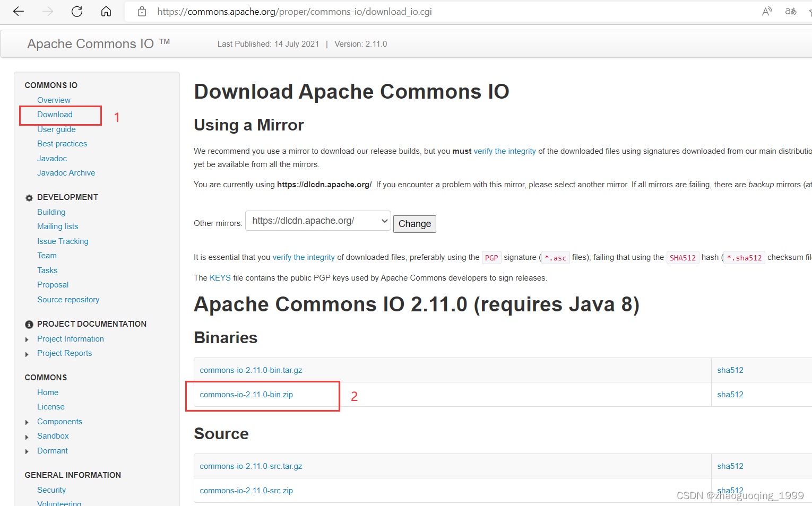Viewport: 812px width, 506px height.
Task: Open Javadoc Archive sidebar link
Action: pos(66,173)
